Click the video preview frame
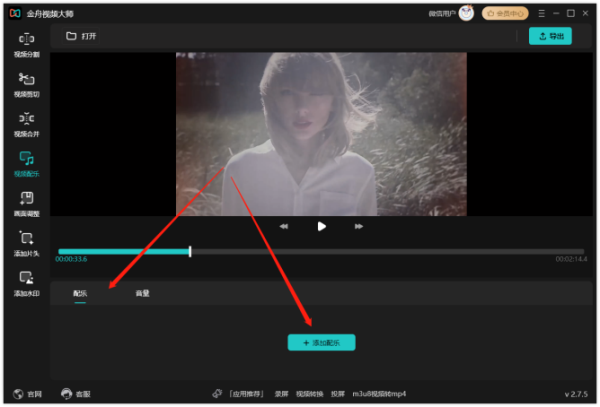Viewport: 600px width, 407px height. [x=321, y=134]
